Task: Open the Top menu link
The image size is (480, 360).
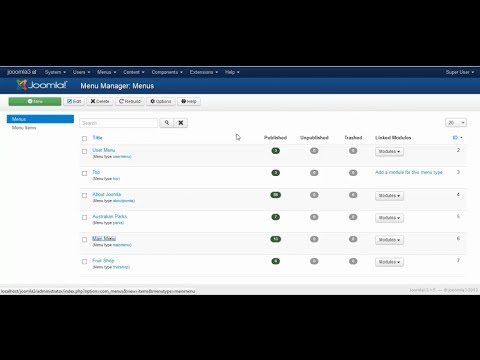Action: [96, 172]
